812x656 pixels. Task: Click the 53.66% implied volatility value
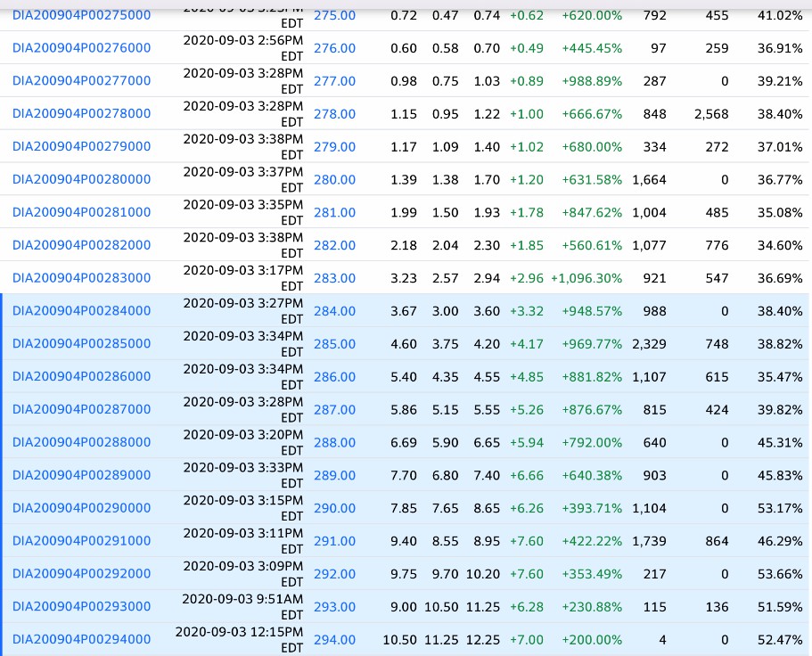780,574
